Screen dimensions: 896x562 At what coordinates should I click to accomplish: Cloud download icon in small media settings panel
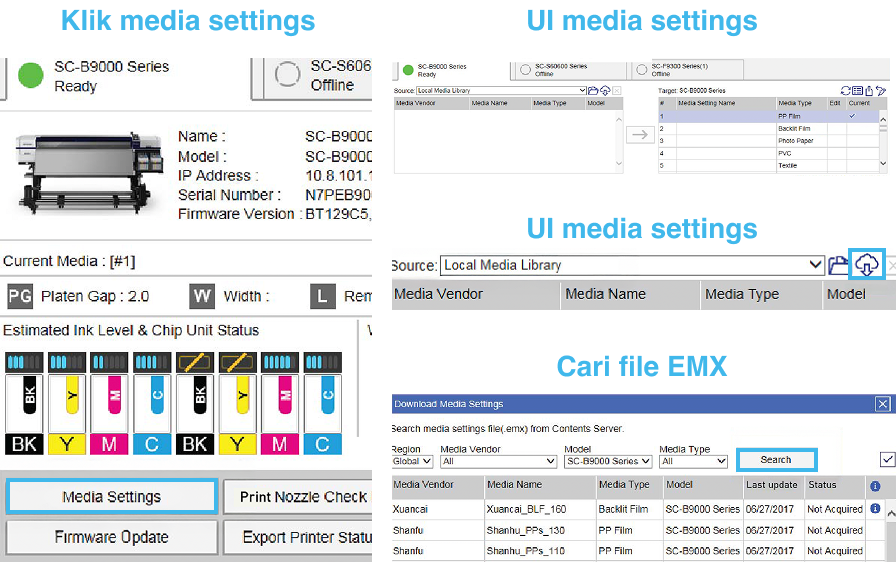pyautogui.click(x=605, y=90)
